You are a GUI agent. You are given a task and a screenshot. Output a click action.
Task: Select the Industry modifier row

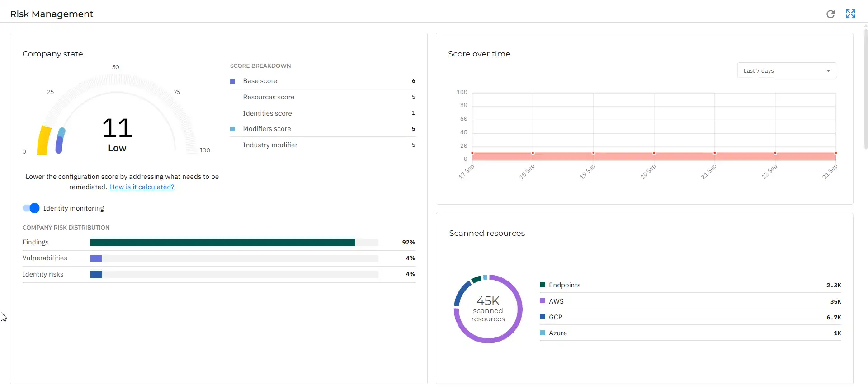click(x=323, y=145)
